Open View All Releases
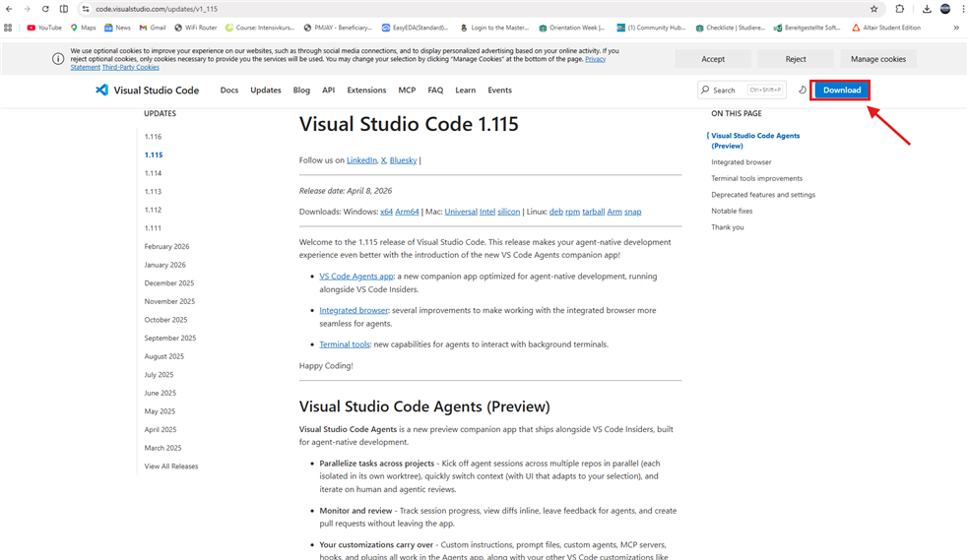 pyautogui.click(x=171, y=467)
